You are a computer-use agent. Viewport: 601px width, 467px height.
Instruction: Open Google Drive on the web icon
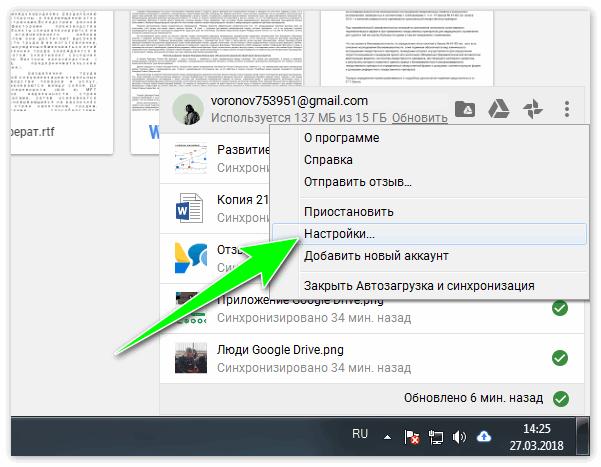pyautogui.click(x=499, y=109)
